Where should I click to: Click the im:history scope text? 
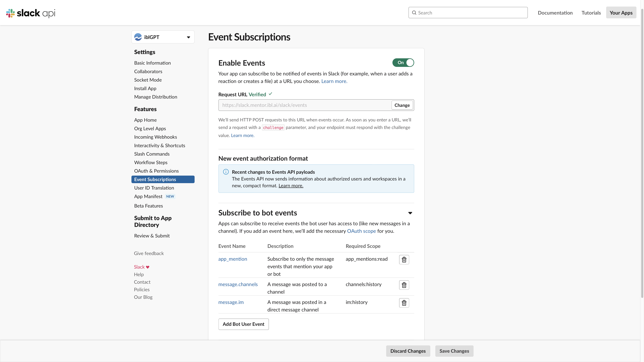coord(356,302)
